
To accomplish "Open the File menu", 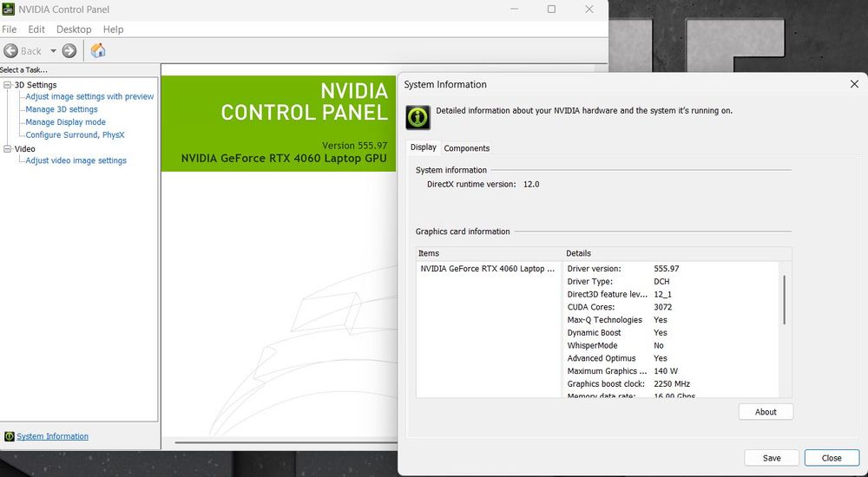I will point(10,29).
